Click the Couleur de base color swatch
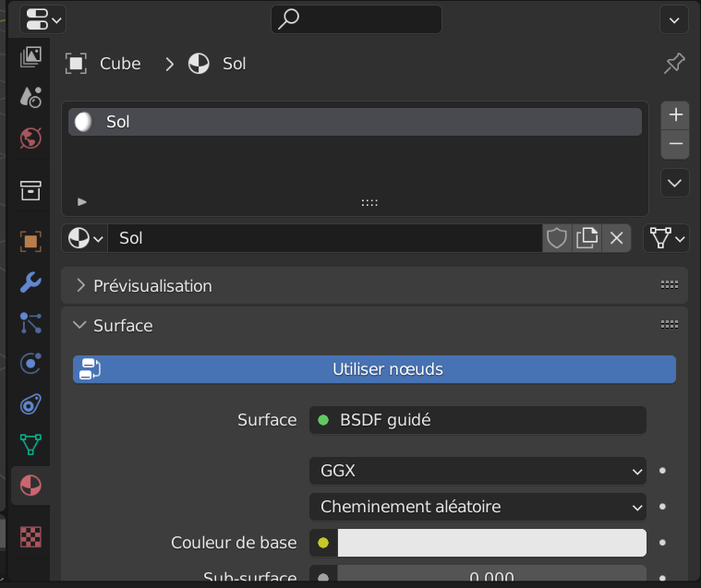 click(491, 543)
